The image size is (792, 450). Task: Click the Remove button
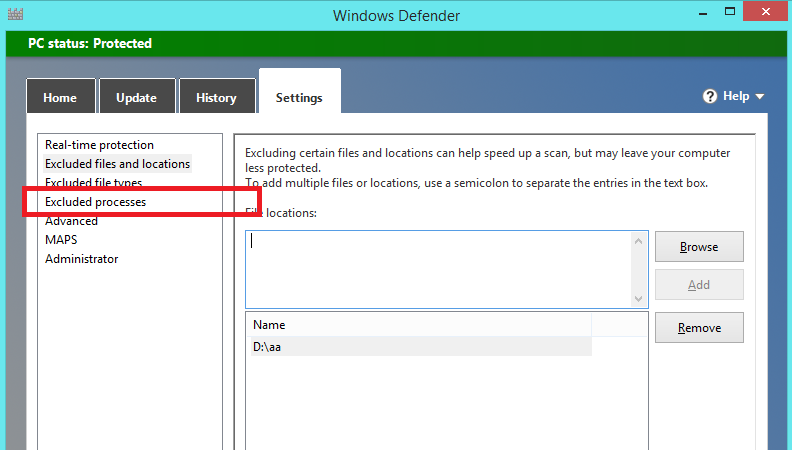coord(699,328)
